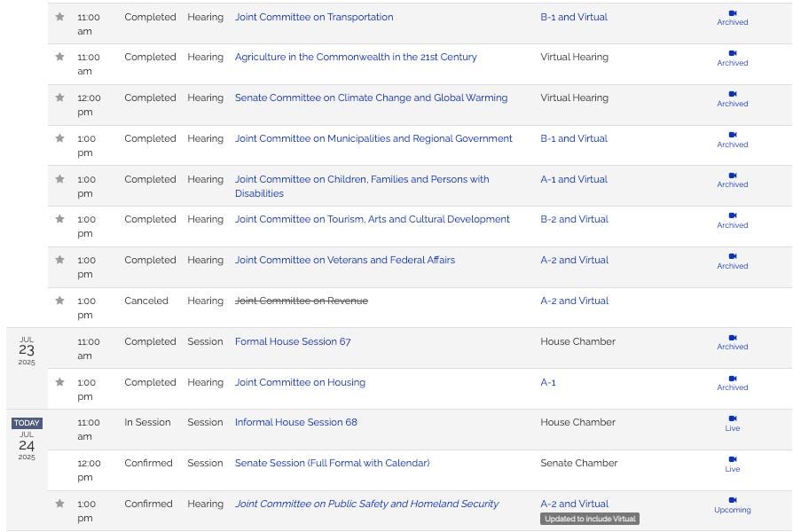Click the Updated to include Virtual badge
Screen dimensions: 793x532
[590, 519]
